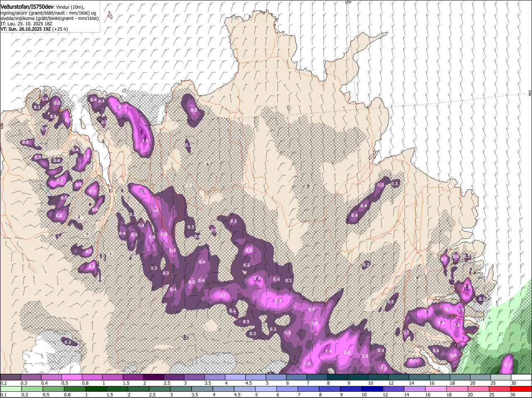Select the lower legend swatch labeled 2
Image resolution: width=532 pixels, height=398 pixels.
[138, 389]
